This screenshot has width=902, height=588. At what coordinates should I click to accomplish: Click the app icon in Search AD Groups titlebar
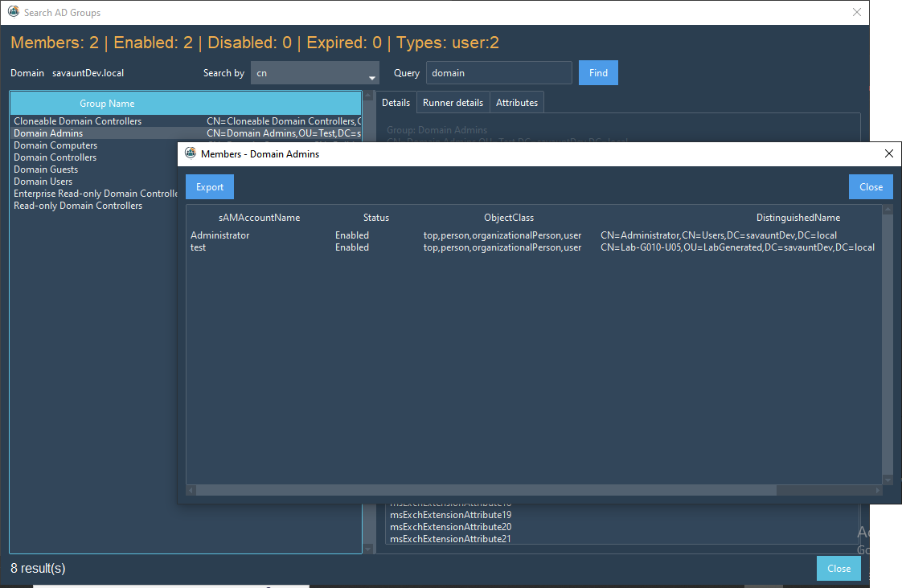coord(12,12)
